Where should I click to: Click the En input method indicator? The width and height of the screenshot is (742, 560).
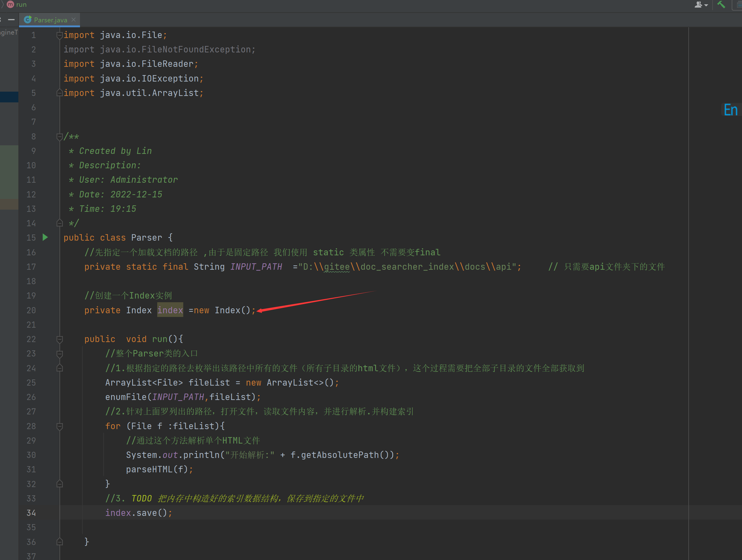[x=731, y=110]
